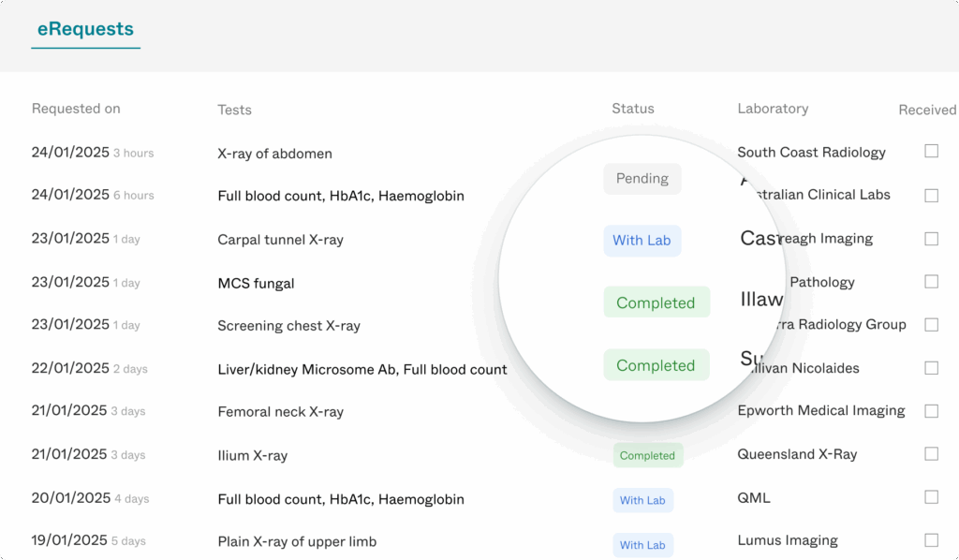Check the Received box for Lumus Imaging
Screen dimensions: 959x560
(x=931, y=540)
